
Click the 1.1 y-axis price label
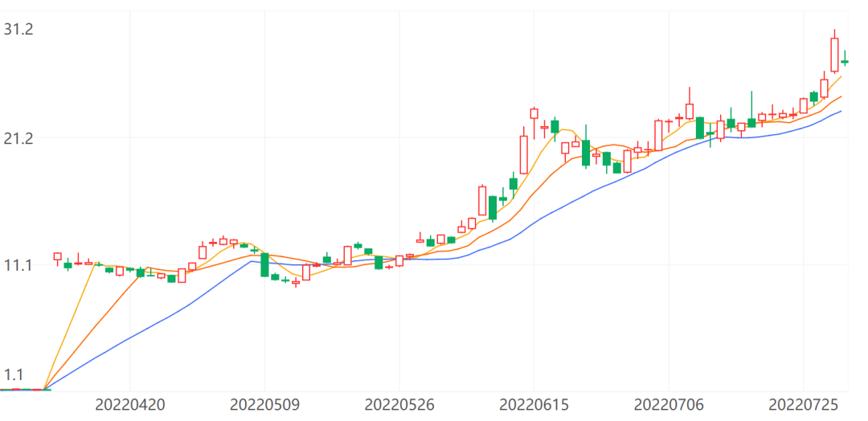coord(14,374)
